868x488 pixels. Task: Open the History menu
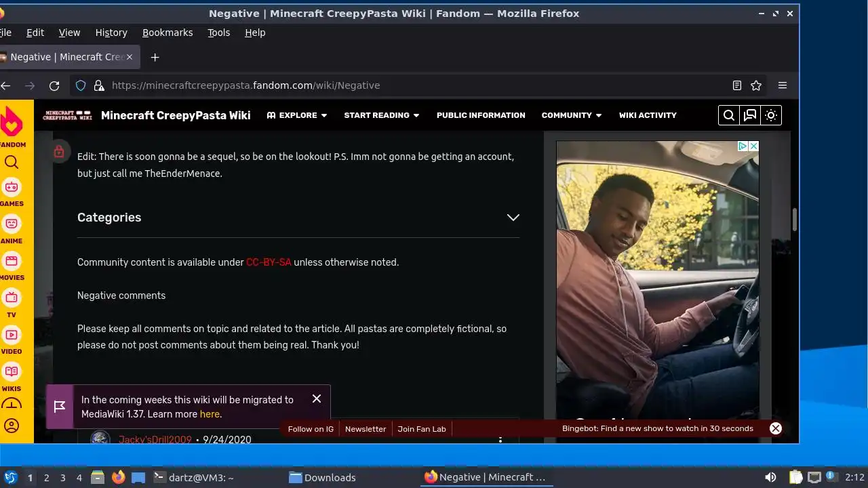coord(111,33)
